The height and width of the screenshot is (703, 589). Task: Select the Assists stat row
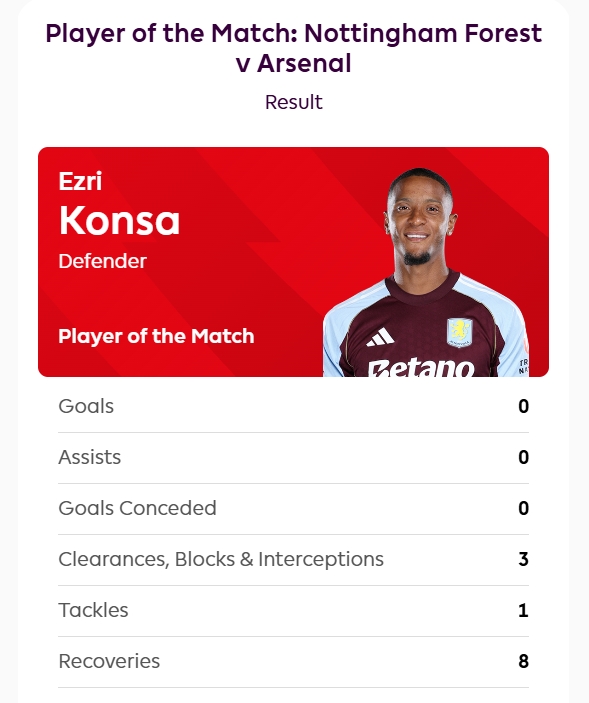(x=294, y=458)
